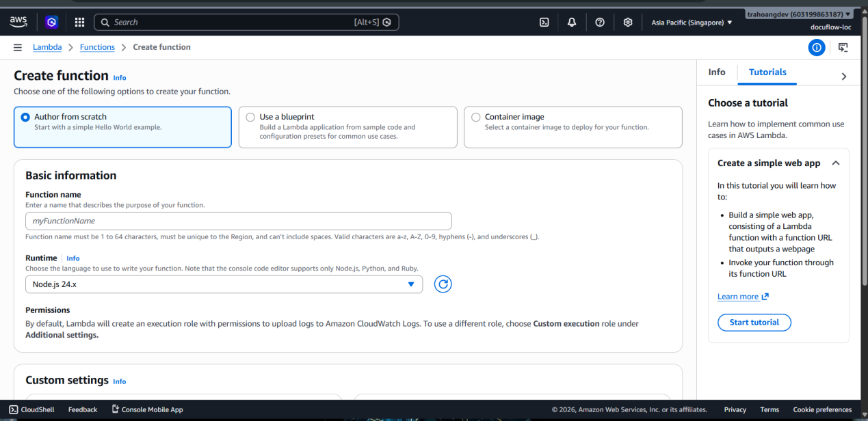Click Info link next to Custom settings
Image resolution: width=868 pixels, height=421 pixels.
tap(120, 381)
